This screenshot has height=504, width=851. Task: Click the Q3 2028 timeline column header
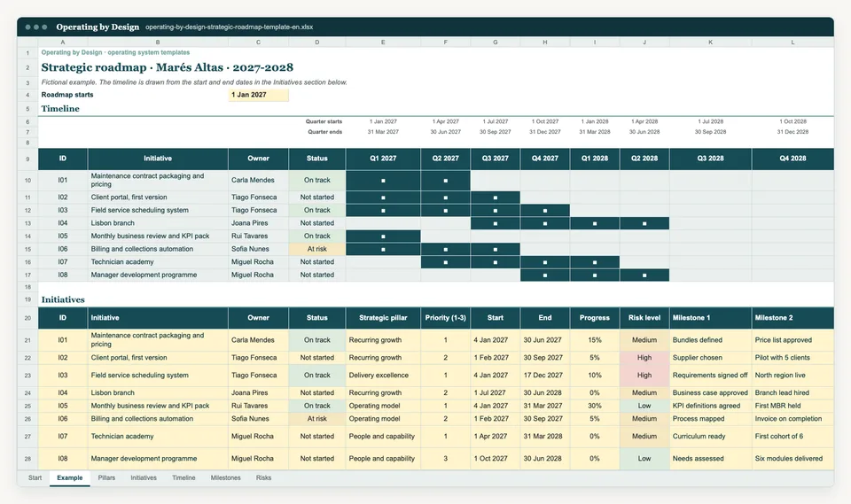(710, 159)
